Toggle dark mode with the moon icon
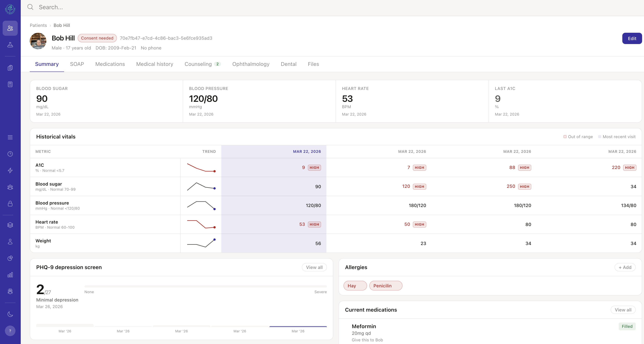The height and width of the screenshot is (344, 644). click(x=10, y=314)
